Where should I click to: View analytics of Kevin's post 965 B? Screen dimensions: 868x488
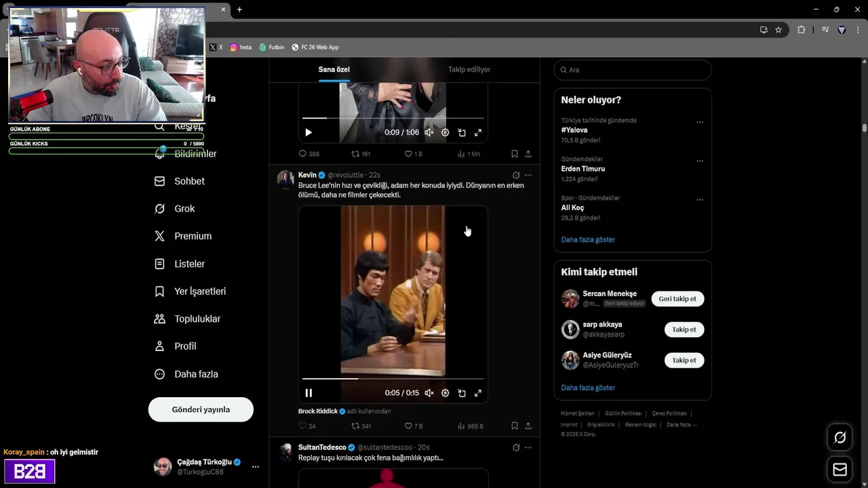pyautogui.click(x=470, y=426)
